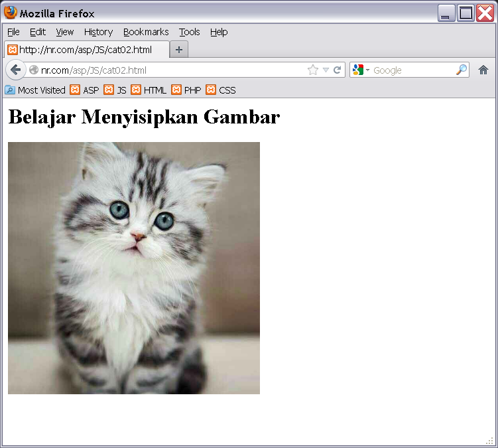Open the Help menu

[219, 32]
